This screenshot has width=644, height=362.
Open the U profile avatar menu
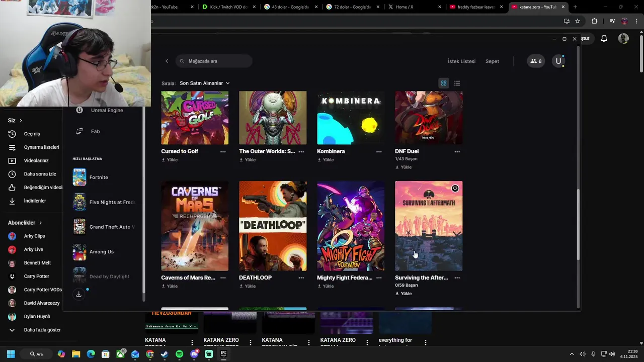pyautogui.click(x=558, y=61)
